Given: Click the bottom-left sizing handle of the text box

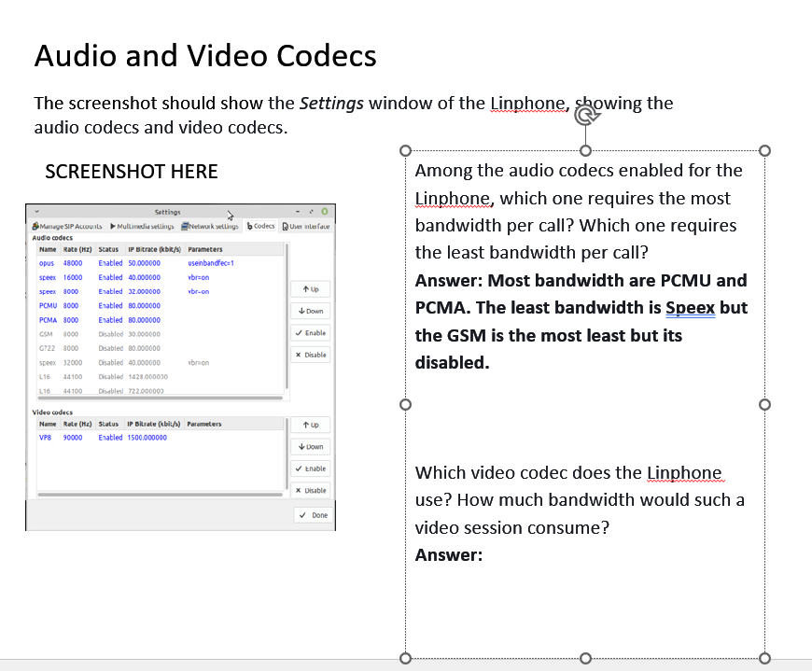Looking at the screenshot, I should click(405, 658).
